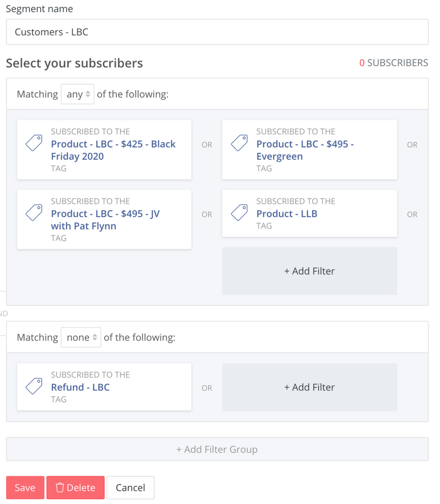Open the Product - LBC - $495 - Evergreen filter
Screen dimensions: 440x504
coord(309,150)
